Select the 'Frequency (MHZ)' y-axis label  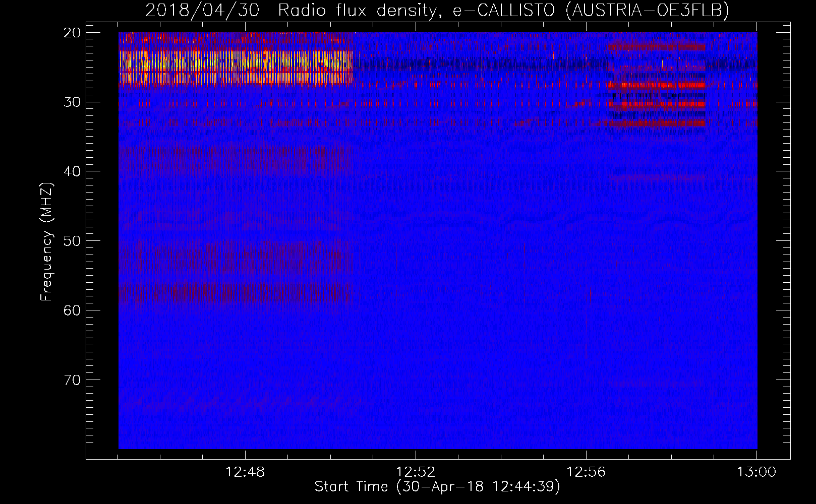tap(46, 242)
